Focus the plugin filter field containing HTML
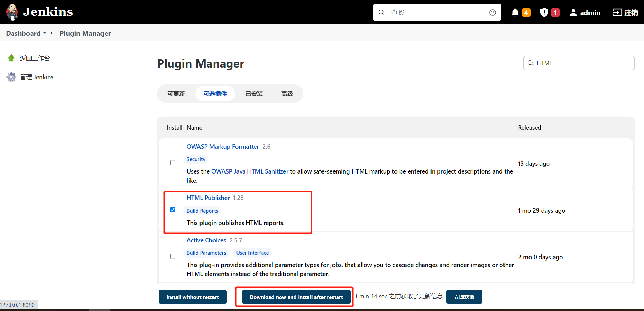This screenshot has height=311, width=644. 579,63
